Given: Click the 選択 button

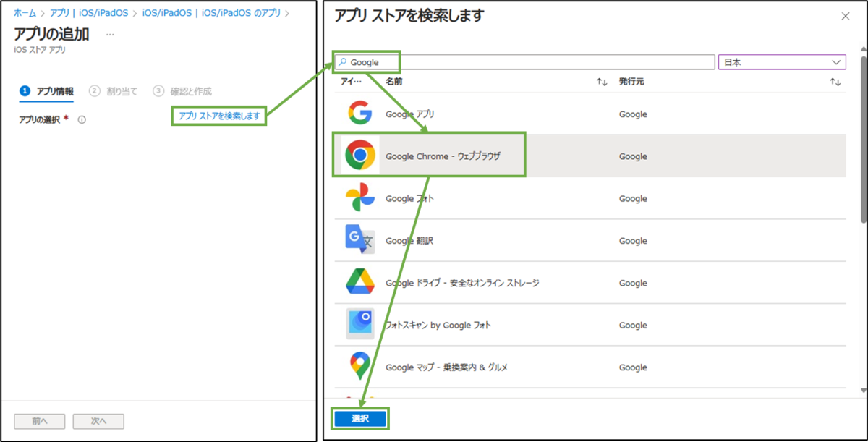Looking at the screenshot, I should point(360,419).
